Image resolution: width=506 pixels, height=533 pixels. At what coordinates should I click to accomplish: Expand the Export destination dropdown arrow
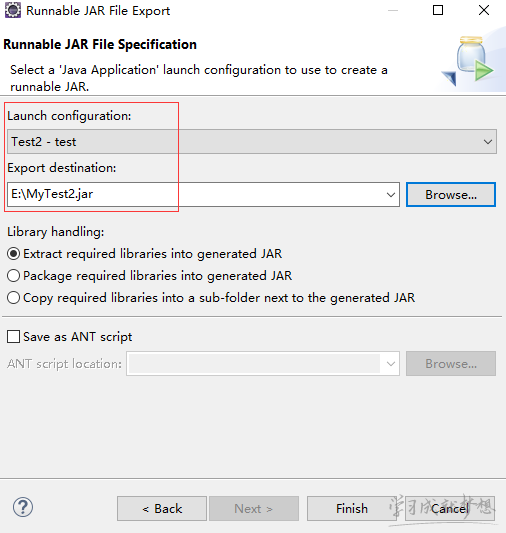tap(391, 195)
